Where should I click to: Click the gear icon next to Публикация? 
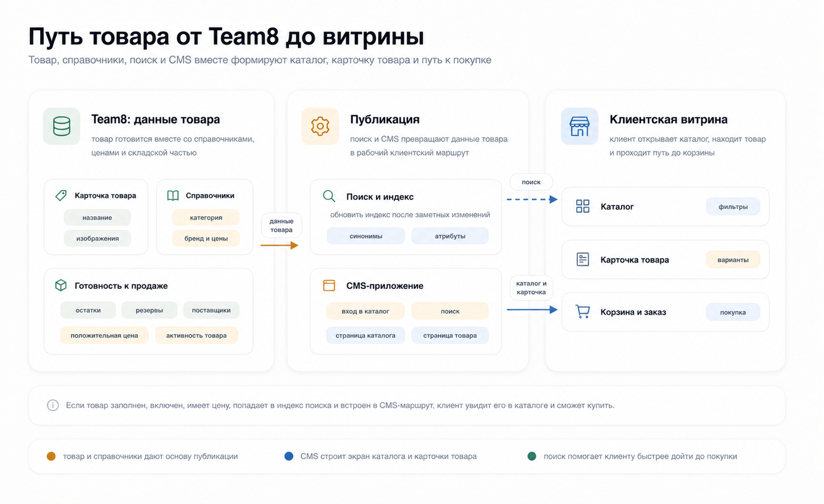320,126
